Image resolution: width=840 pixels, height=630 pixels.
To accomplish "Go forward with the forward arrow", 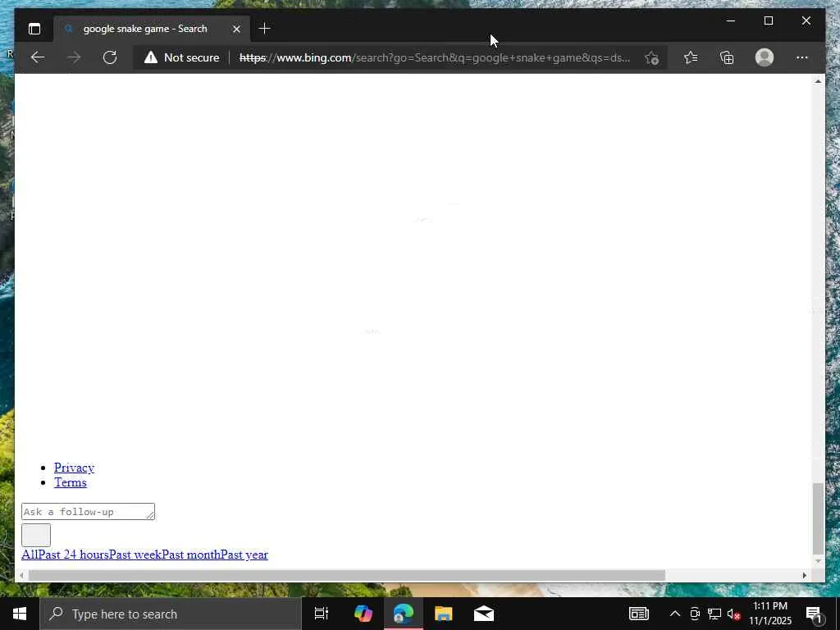I will [73, 57].
